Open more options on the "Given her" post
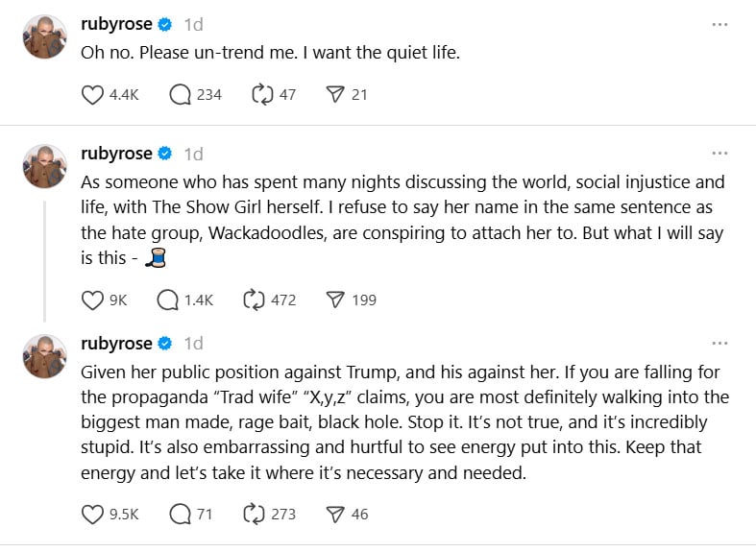756x552 pixels. 719,344
